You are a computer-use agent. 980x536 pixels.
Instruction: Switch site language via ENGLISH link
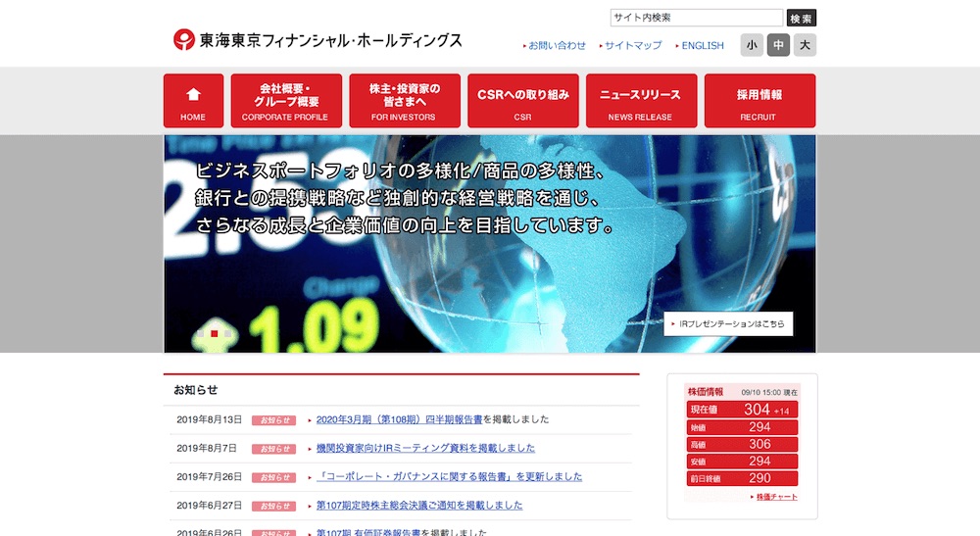coord(703,46)
